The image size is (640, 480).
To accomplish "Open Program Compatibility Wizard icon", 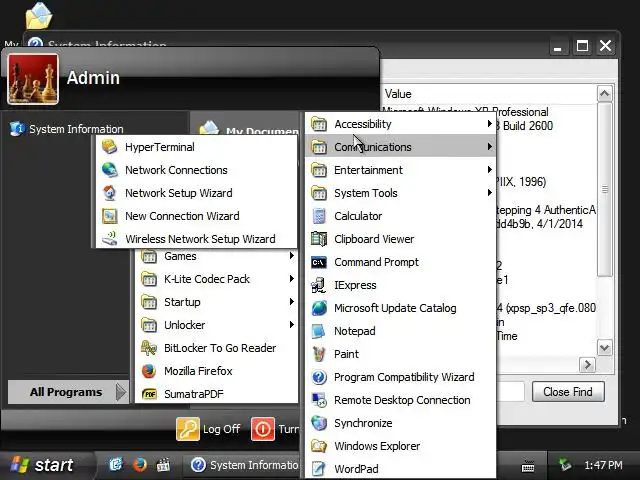I will pyautogui.click(x=319, y=377).
